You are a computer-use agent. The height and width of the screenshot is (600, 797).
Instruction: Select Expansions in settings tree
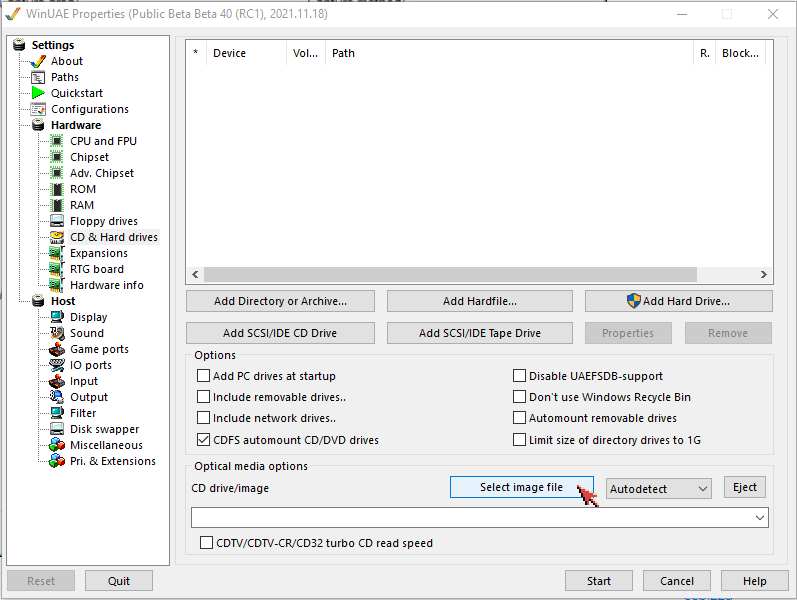point(99,253)
